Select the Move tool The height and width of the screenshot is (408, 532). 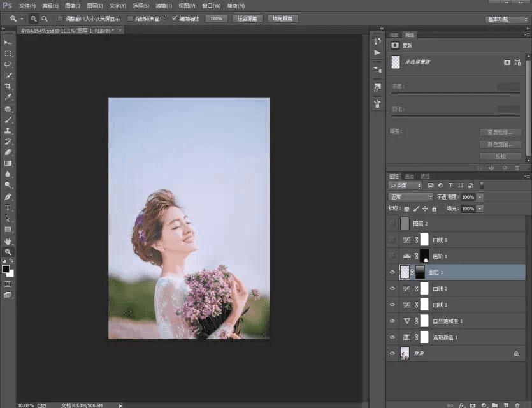point(8,43)
